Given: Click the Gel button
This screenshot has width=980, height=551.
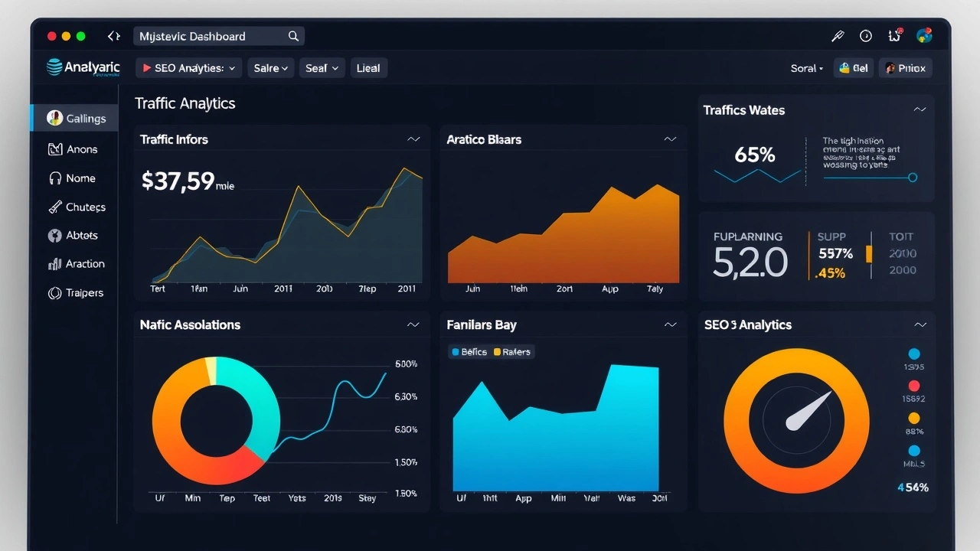Looking at the screenshot, I should click(x=853, y=67).
